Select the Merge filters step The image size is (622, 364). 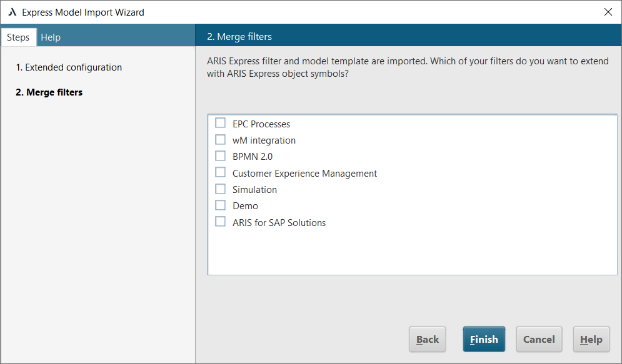[x=49, y=92]
